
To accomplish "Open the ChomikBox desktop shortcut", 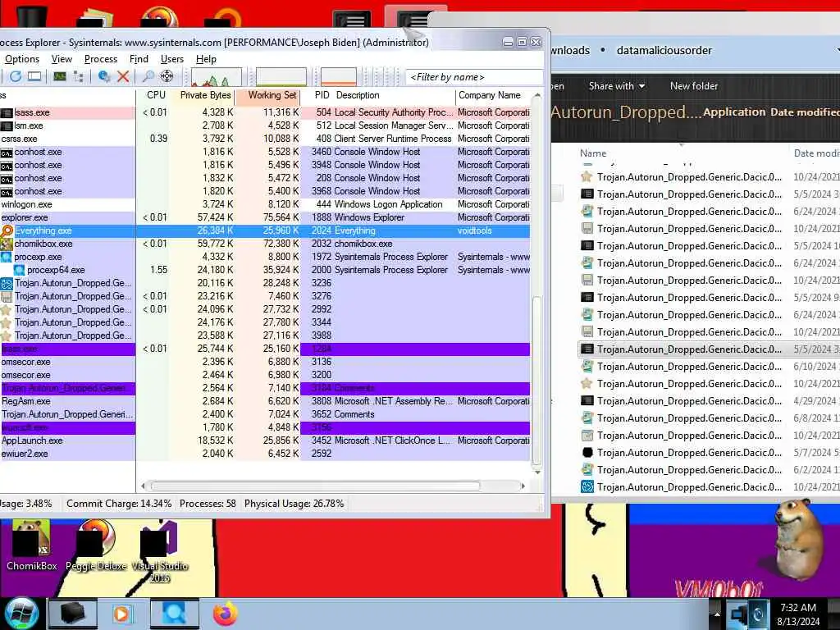I will pyautogui.click(x=31, y=545).
